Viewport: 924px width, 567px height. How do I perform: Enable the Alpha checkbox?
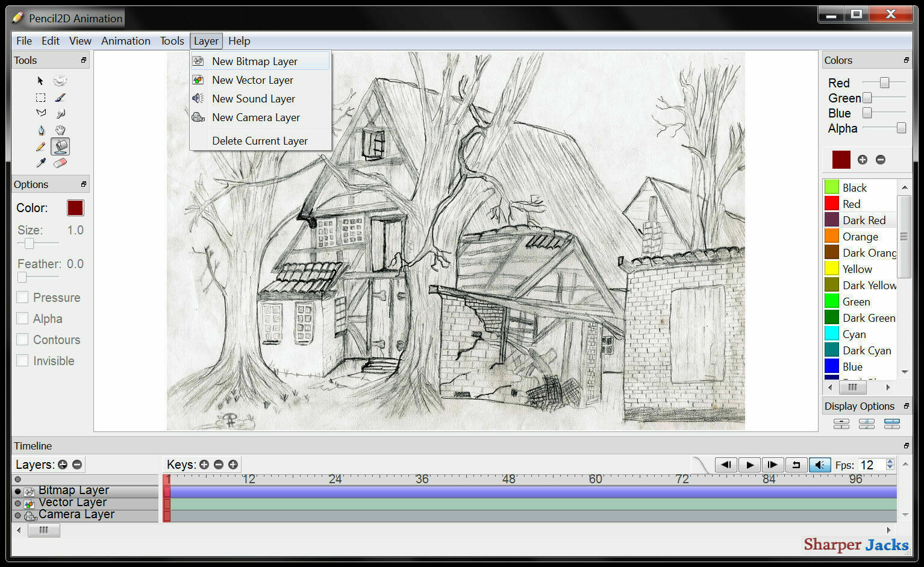pos(22,318)
